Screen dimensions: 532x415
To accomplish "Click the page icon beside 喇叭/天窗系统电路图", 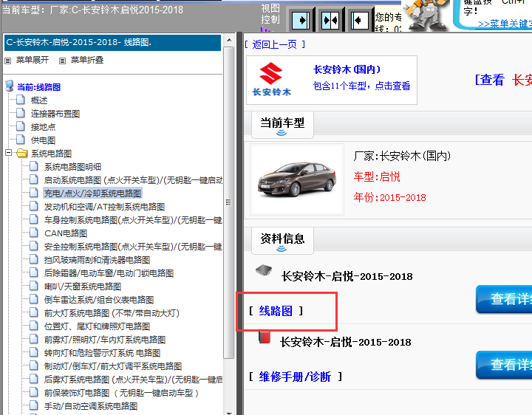I will (33, 286).
